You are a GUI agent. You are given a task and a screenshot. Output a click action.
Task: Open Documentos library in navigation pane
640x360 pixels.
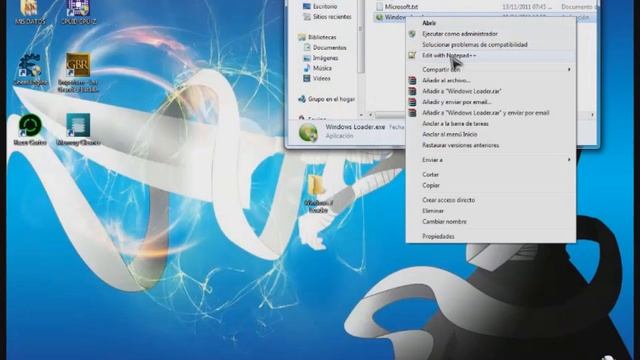325,48
